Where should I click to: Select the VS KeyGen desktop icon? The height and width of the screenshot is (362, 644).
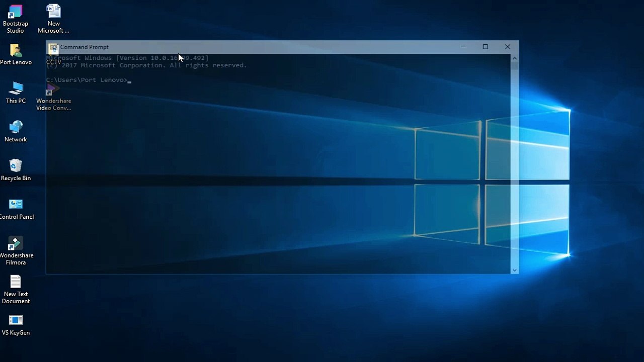16,325
